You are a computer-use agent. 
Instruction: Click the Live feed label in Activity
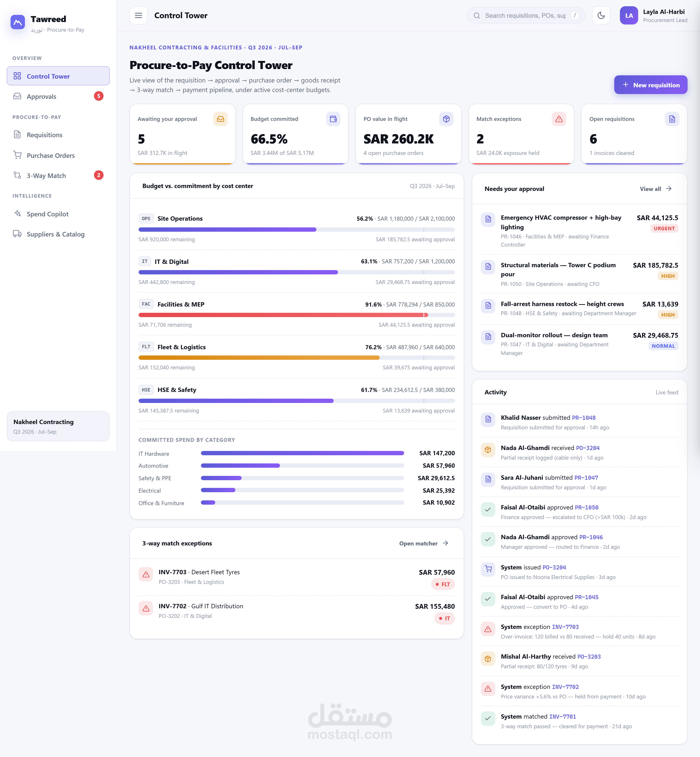(x=667, y=392)
